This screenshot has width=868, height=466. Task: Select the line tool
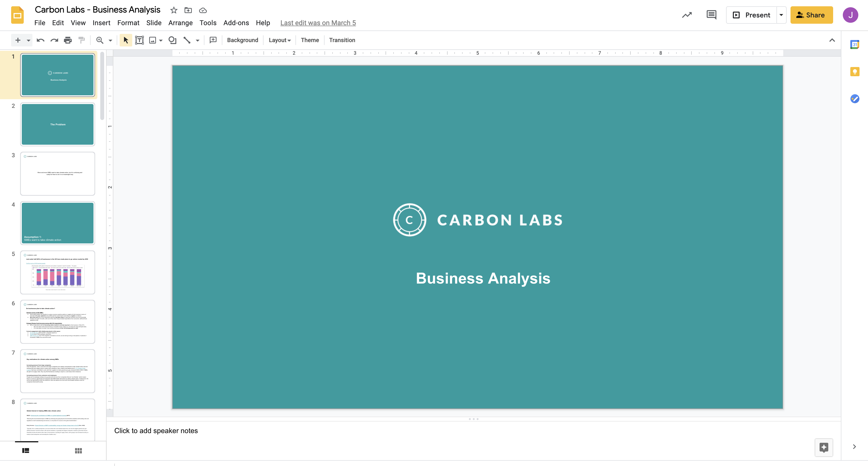point(187,40)
